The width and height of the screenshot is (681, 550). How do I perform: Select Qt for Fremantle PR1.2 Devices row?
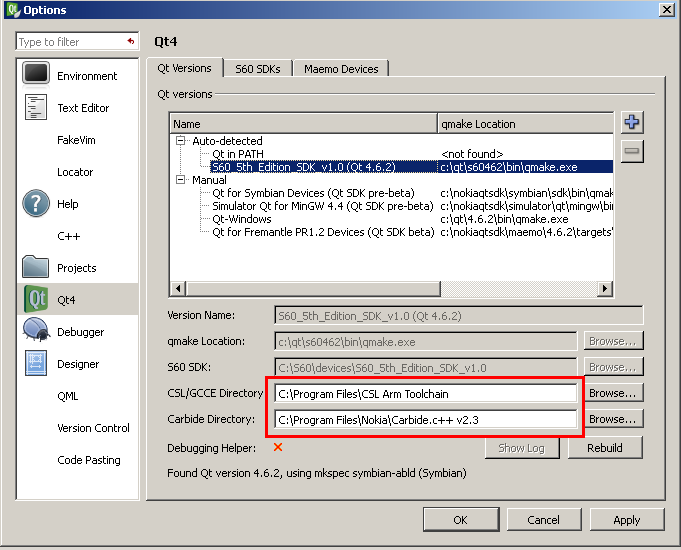point(323,232)
